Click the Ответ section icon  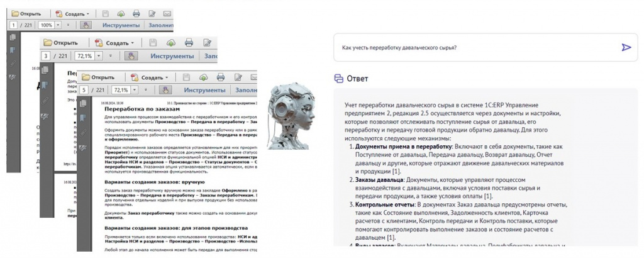coord(339,78)
